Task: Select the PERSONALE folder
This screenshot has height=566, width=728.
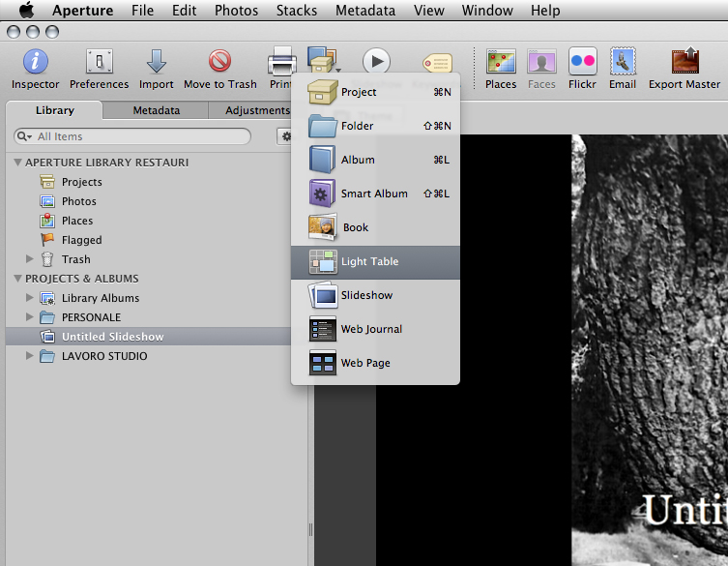Action: click(x=91, y=317)
